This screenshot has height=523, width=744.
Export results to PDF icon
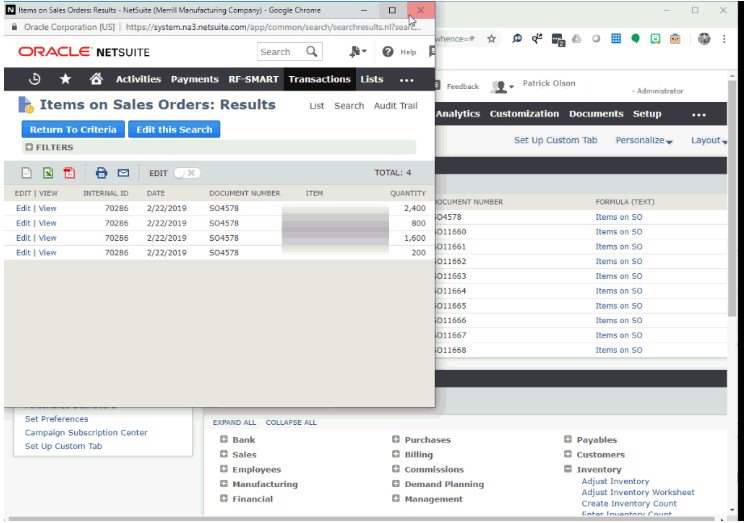click(x=69, y=173)
